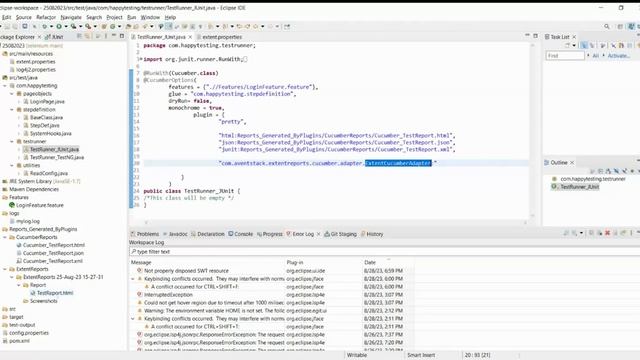Click the Save toolbar icon
This screenshot has width=640, height=360.
7,27
